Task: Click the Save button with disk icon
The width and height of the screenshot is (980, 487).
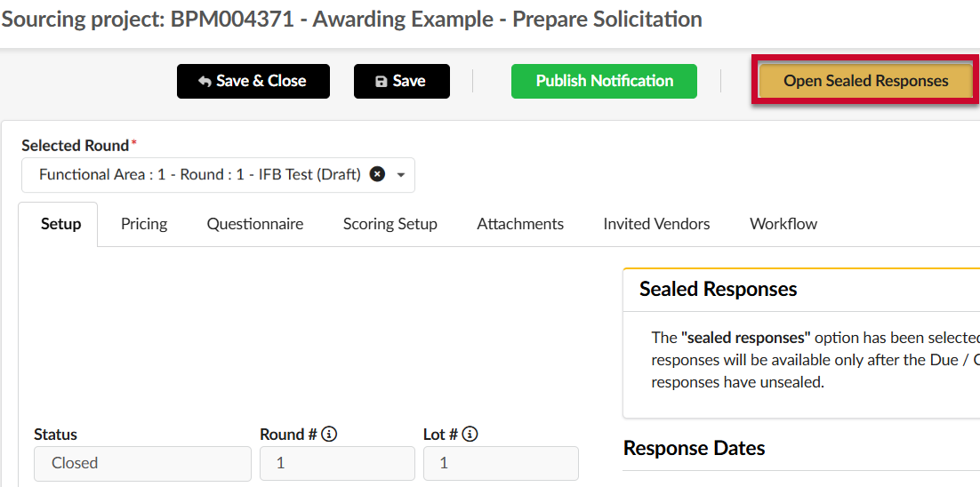Action: coord(402,81)
